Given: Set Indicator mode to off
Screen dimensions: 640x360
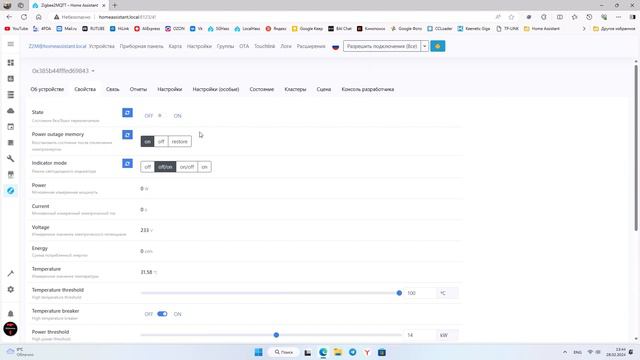Looking at the screenshot, I should (x=147, y=167).
